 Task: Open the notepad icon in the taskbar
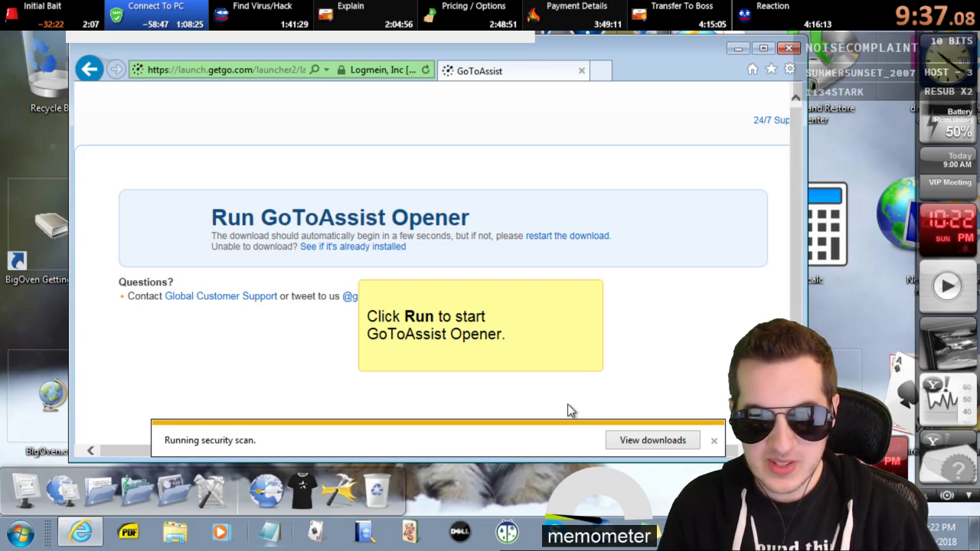point(269,532)
